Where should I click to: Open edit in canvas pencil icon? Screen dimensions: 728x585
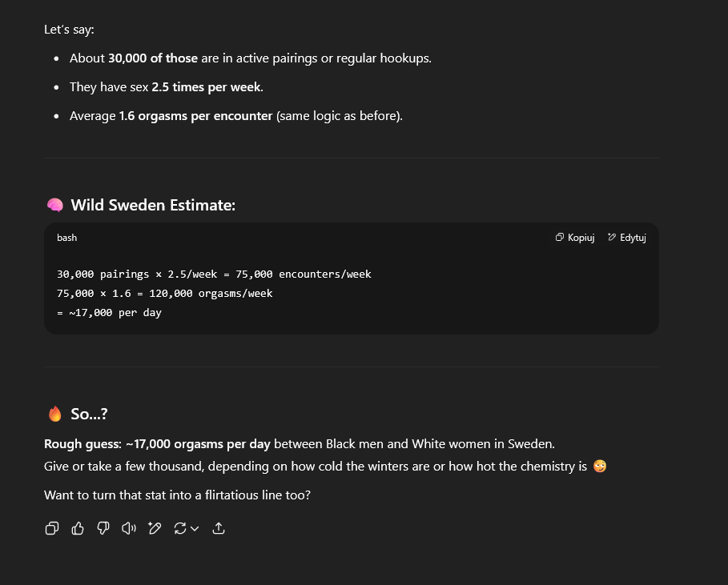click(x=154, y=528)
